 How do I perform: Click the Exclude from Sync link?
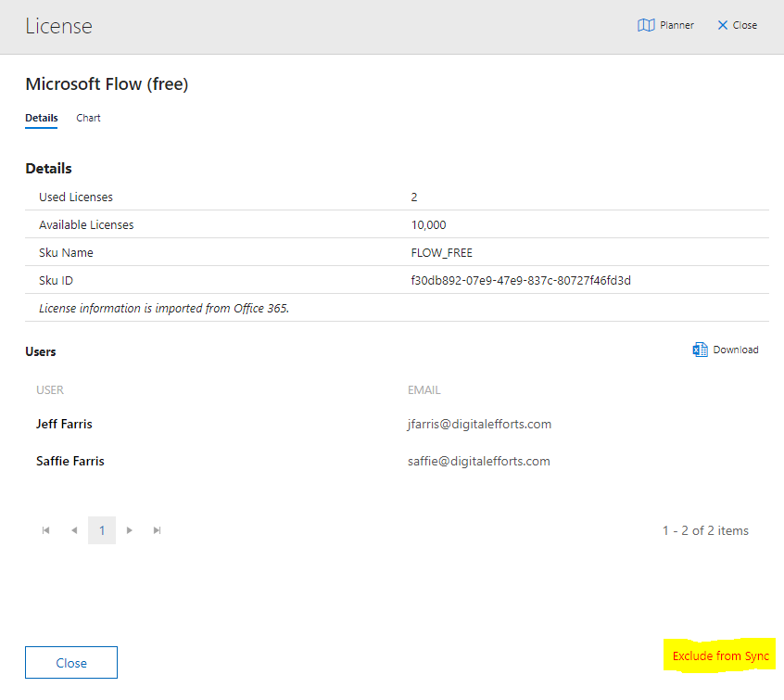click(x=720, y=656)
